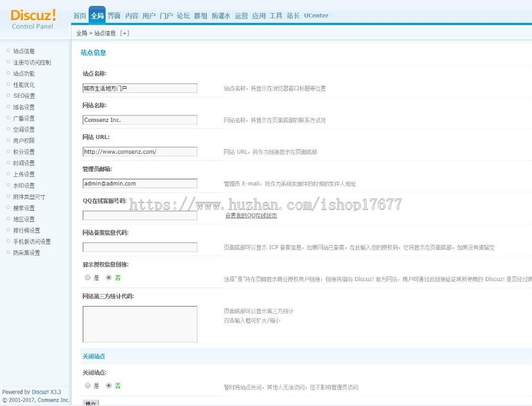Focus the 网站 URL input field
This screenshot has width=532, height=406.
tap(140, 152)
